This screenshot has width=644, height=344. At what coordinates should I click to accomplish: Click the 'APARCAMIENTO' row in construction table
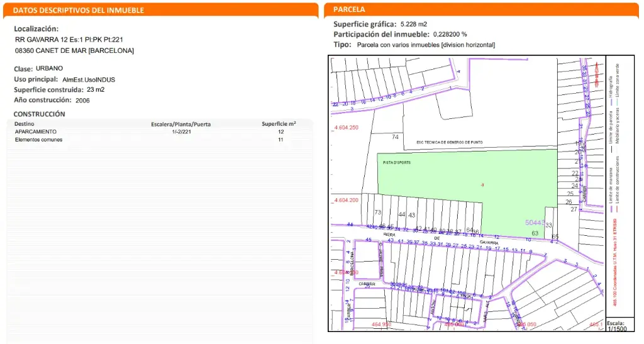tap(36, 132)
